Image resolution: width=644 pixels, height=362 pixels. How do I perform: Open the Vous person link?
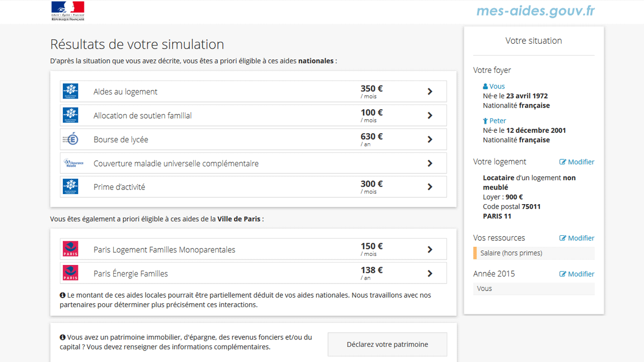point(497,86)
